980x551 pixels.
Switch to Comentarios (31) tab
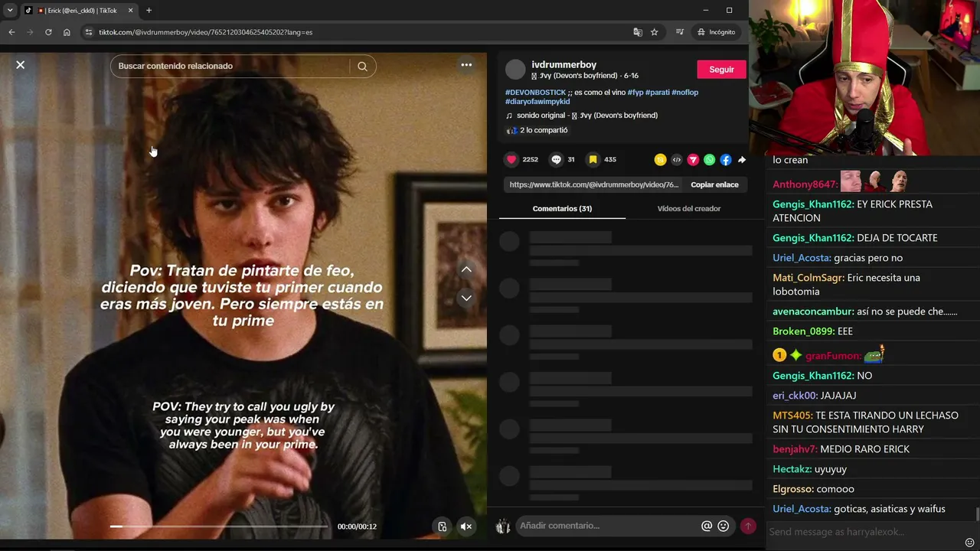click(562, 208)
